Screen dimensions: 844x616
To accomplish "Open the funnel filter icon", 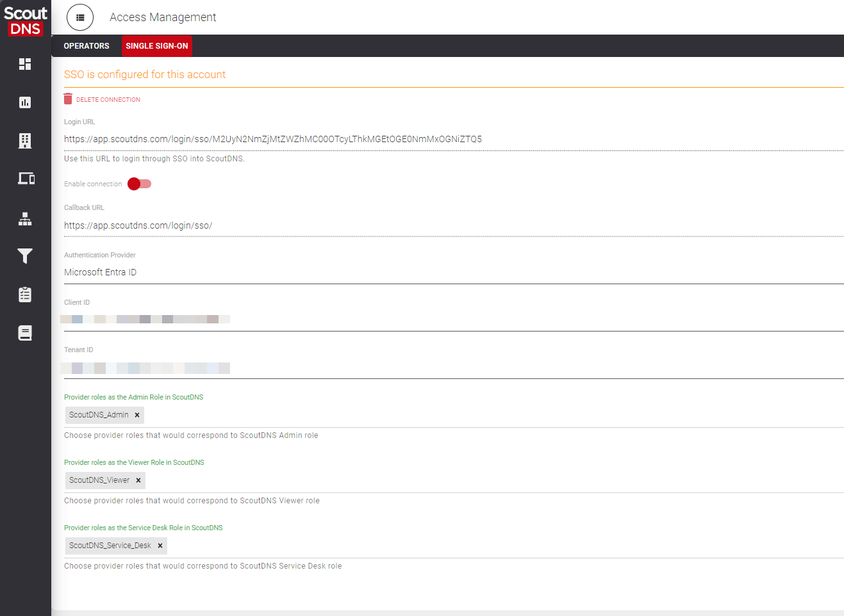I will tap(25, 256).
